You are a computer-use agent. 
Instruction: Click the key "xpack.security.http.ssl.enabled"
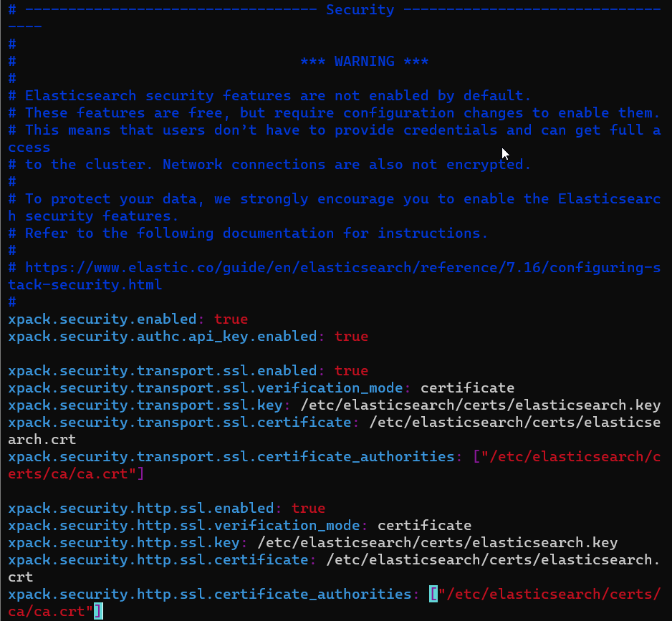pos(140,509)
